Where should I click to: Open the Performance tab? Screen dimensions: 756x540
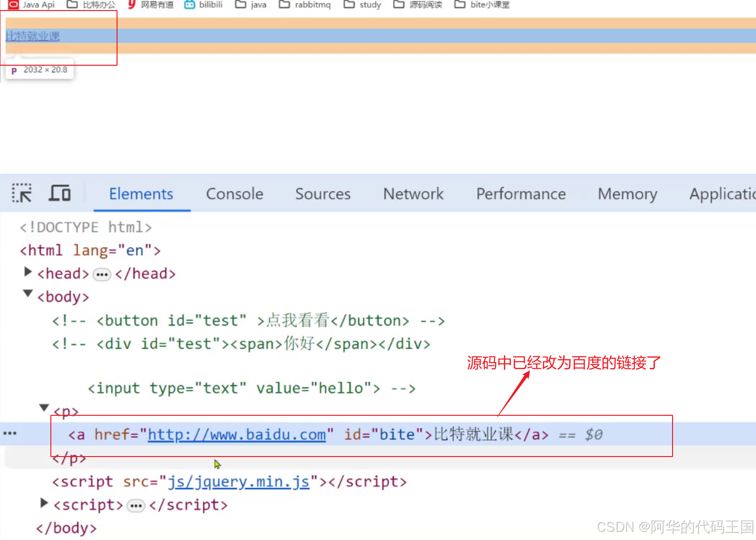coord(521,194)
